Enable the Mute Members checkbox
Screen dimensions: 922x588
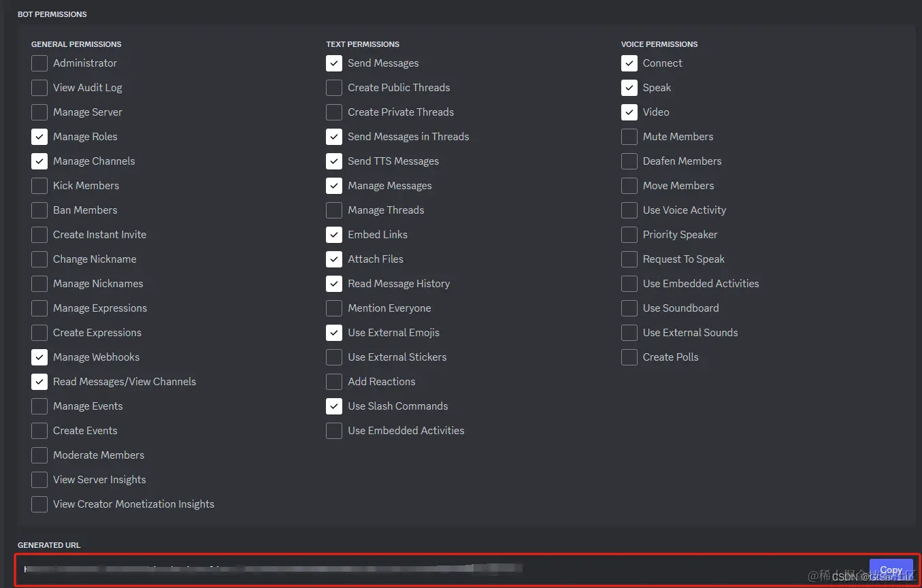pos(629,137)
